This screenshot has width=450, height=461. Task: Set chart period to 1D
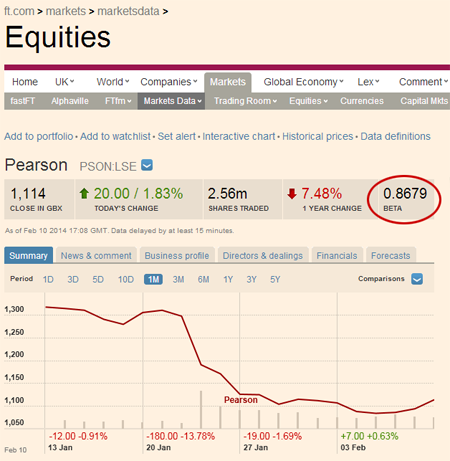click(x=48, y=279)
